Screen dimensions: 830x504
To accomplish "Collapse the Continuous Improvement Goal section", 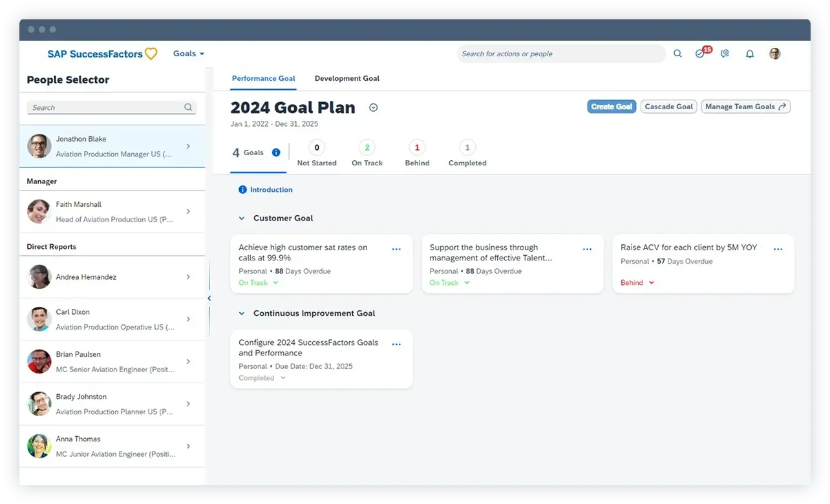I will pos(242,313).
